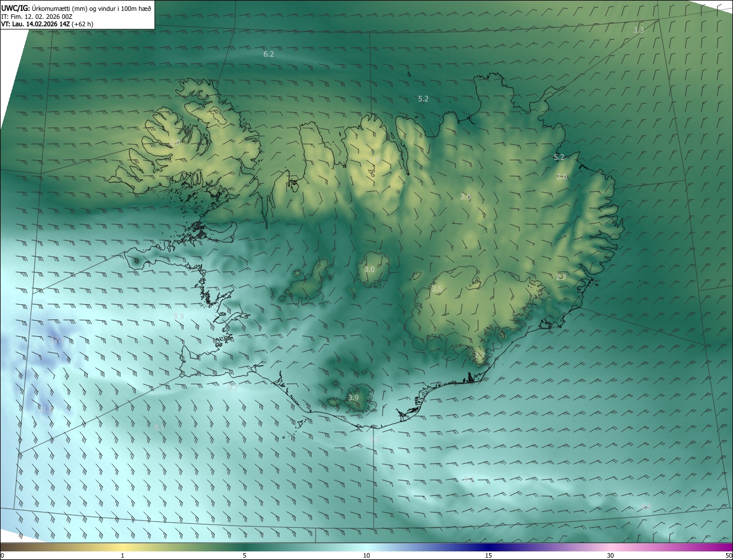
Task: Click the 5 tick label on the color scale
Action: [x=245, y=555]
